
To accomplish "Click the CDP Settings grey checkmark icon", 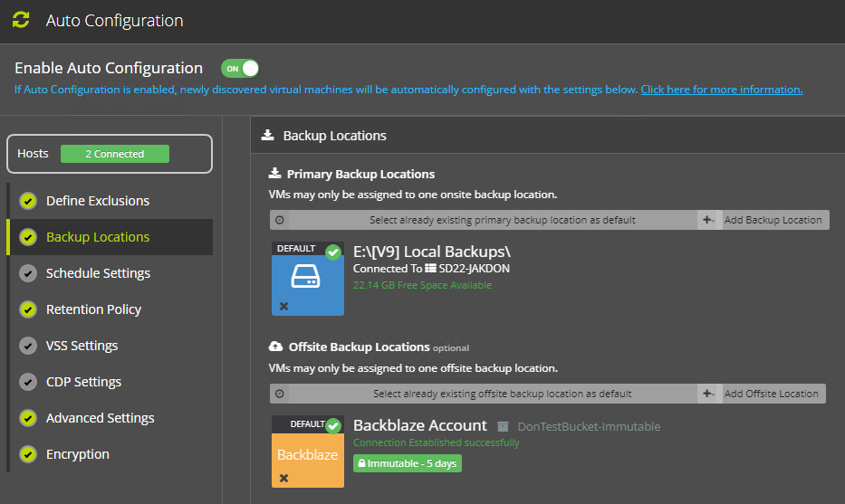I will pos(28,381).
